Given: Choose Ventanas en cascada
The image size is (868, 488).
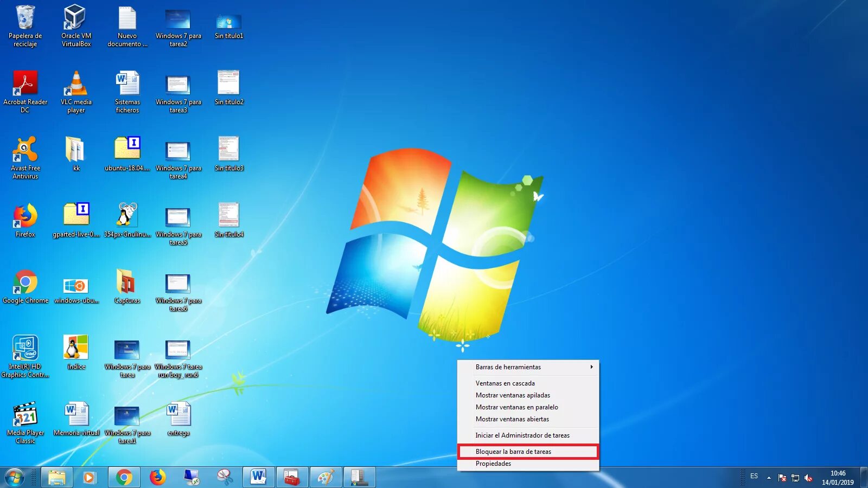Looking at the screenshot, I should pyautogui.click(x=528, y=383).
